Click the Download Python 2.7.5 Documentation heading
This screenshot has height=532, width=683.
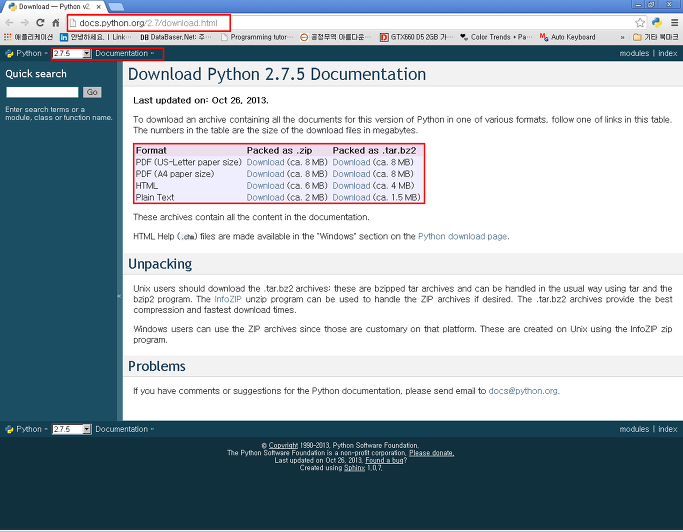click(x=277, y=74)
